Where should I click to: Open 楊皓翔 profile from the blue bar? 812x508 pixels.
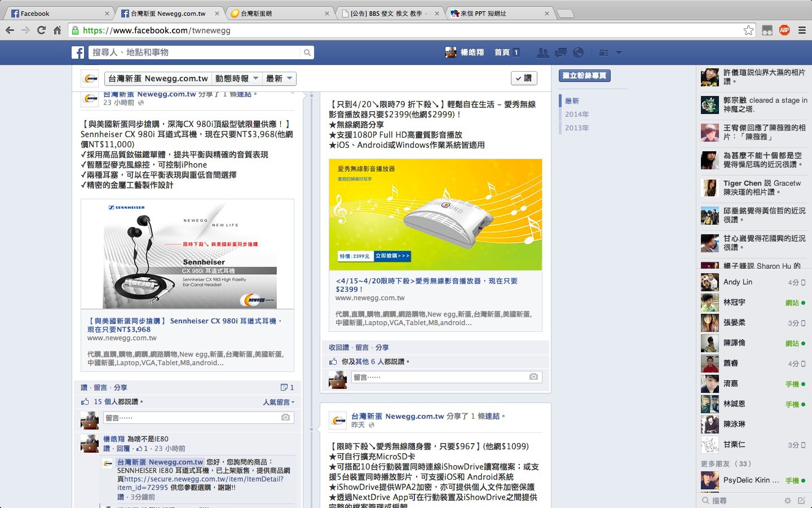coord(465,52)
